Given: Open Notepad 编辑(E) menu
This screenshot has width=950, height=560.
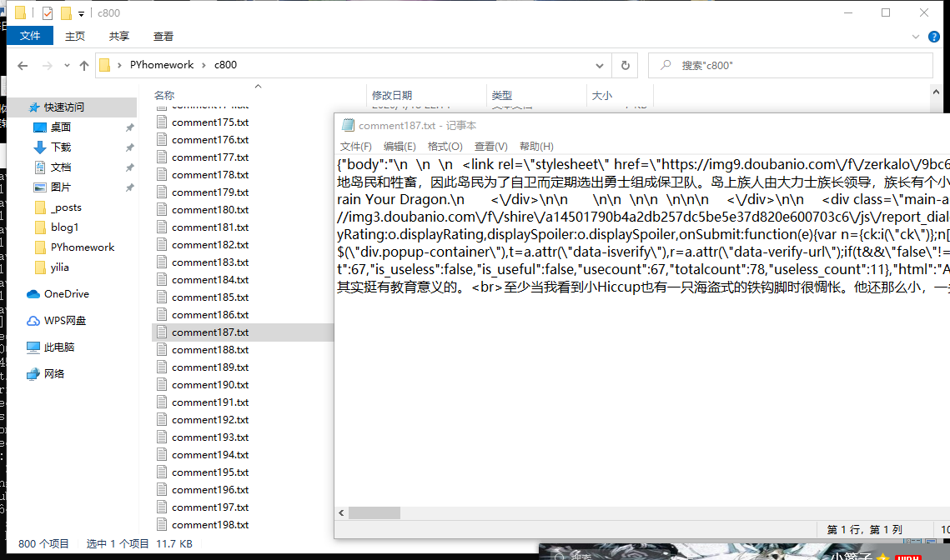Looking at the screenshot, I should pyautogui.click(x=400, y=147).
